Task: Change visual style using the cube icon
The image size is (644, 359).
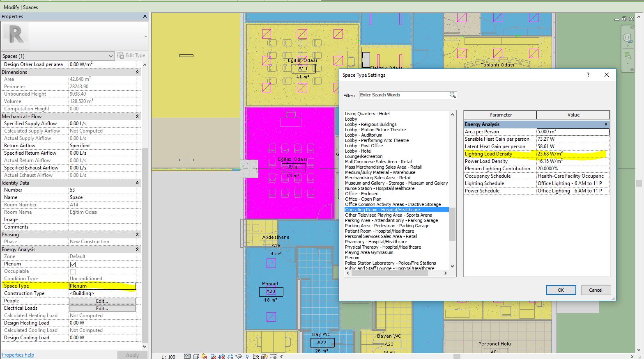Action: click(x=196, y=357)
